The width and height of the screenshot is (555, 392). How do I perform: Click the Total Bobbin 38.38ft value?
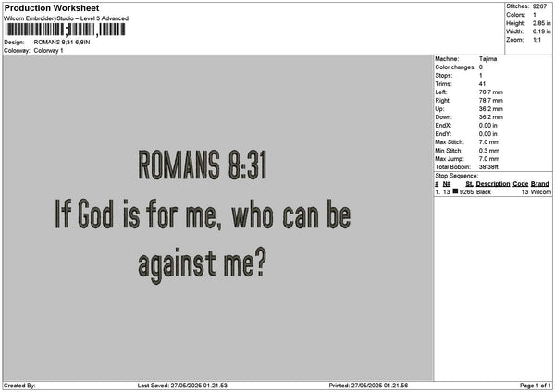click(x=488, y=167)
